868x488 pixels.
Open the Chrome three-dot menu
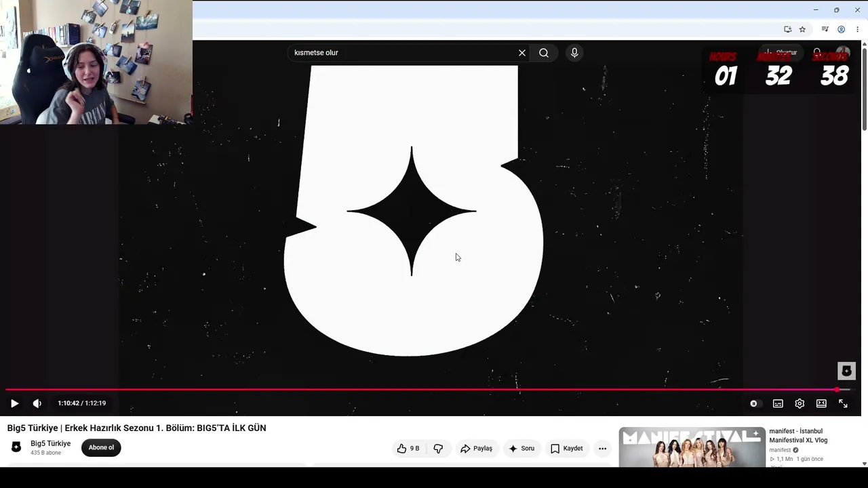[857, 29]
